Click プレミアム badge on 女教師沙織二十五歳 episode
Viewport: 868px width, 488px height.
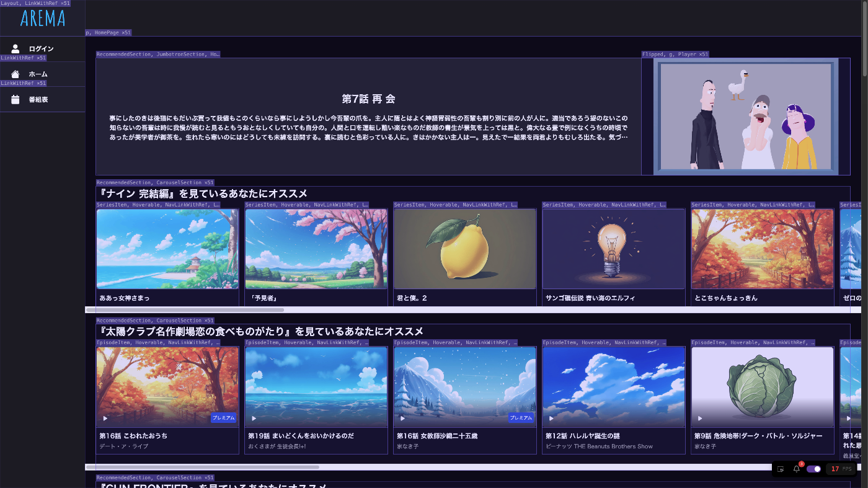click(x=521, y=418)
